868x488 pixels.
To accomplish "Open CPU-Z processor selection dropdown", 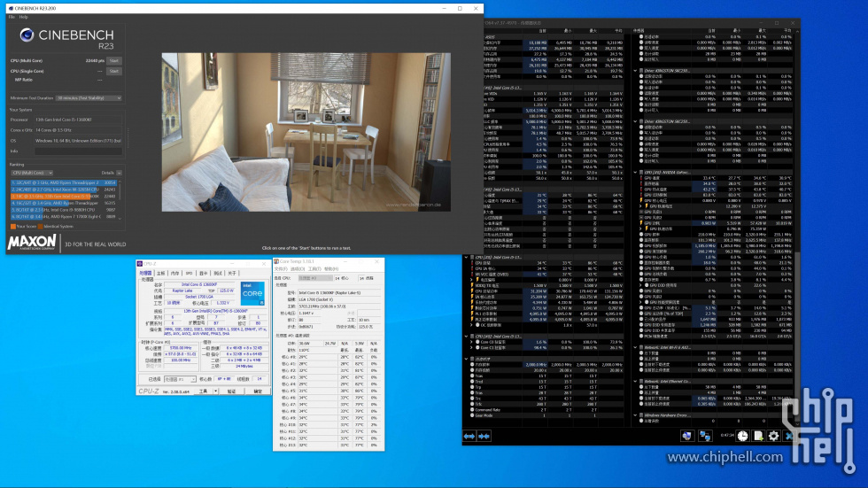I will click(180, 379).
